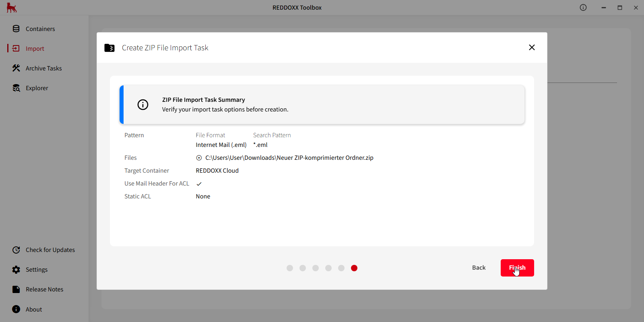The image size is (644, 322).
Task: Click the Files row label
Action: 130,158
